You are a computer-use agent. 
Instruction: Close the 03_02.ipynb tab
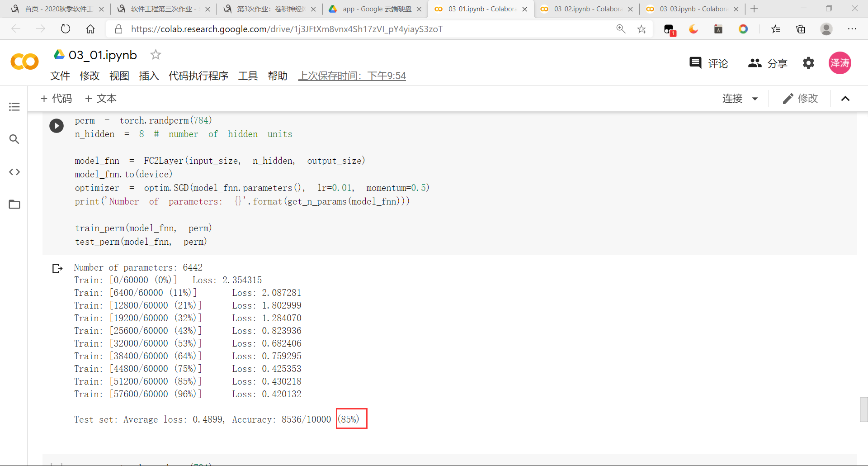click(630, 9)
